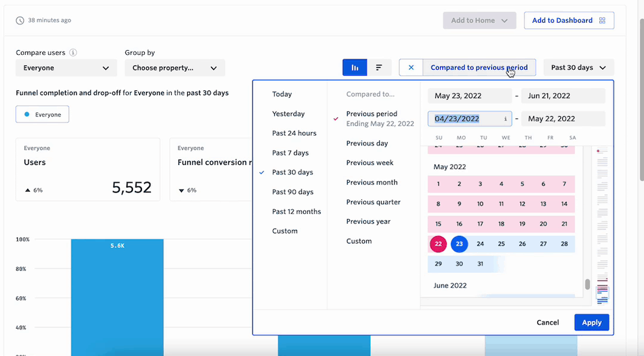Remove comparison with the X icon
This screenshot has height=356, width=644.
pos(411,68)
